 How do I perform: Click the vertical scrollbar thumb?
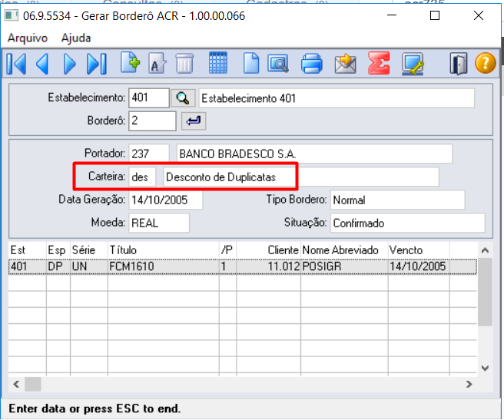(x=485, y=292)
